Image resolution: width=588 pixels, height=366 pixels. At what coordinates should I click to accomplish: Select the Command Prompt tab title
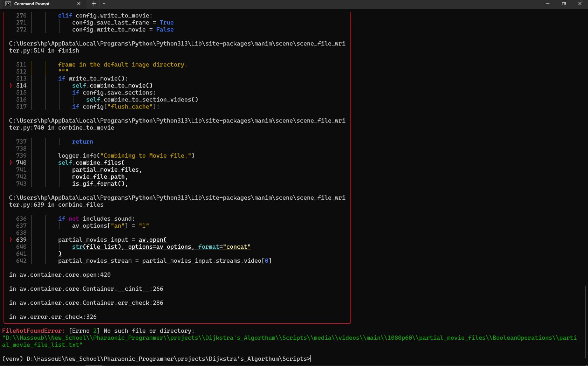click(x=32, y=4)
